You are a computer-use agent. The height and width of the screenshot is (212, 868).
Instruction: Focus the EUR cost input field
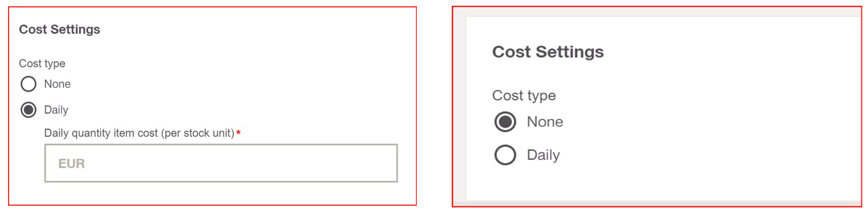(221, 163)
